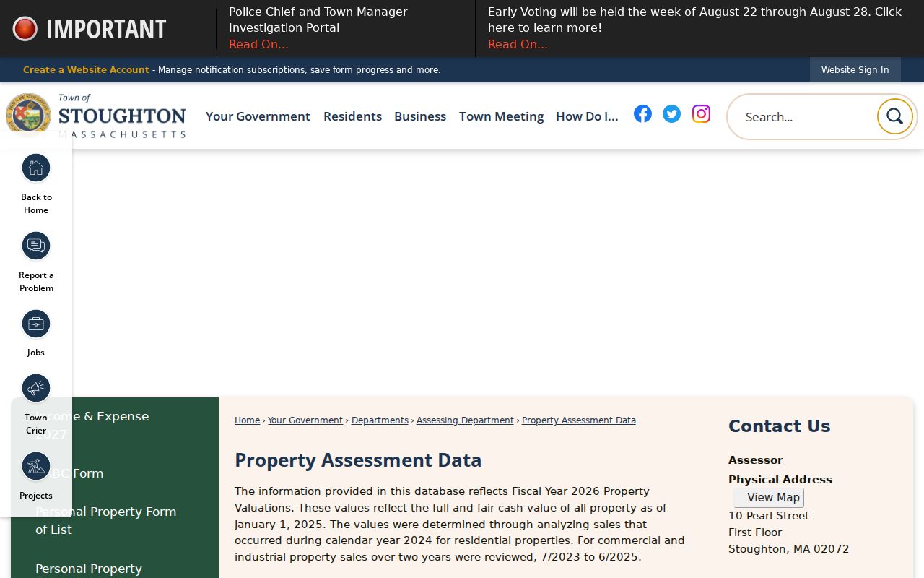Open the Your Government menu
Image resolution: width=924 pixels, height=578 pixels.
click(x=258, y=116)
